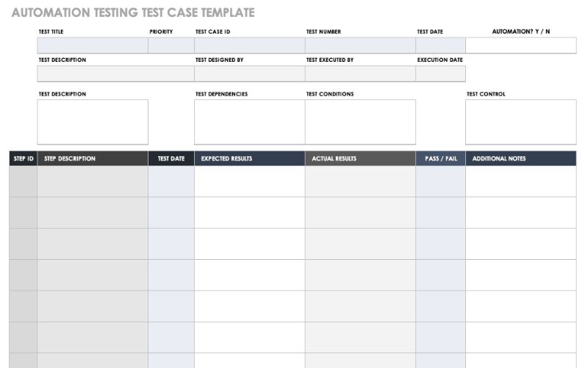Click the Automation Testing Test Case Template title
The width and height of the screenshot is (588, 368).
133,13
